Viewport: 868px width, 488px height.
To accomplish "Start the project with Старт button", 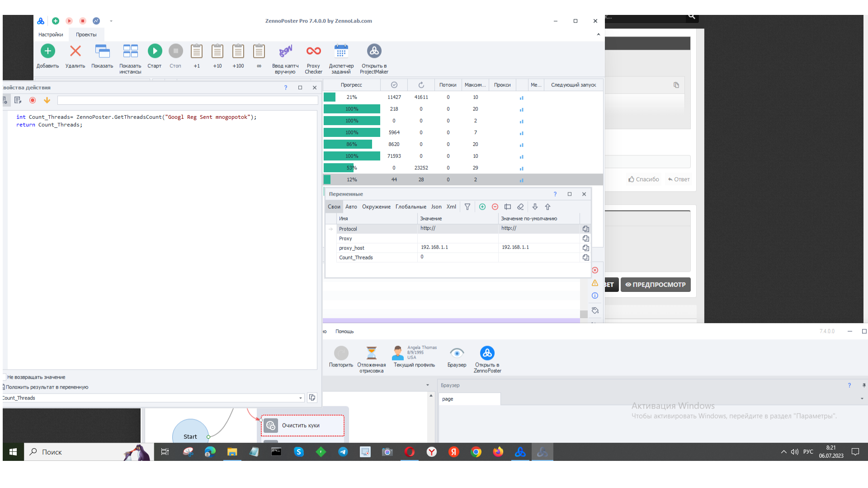I will [x=155, y=51].
